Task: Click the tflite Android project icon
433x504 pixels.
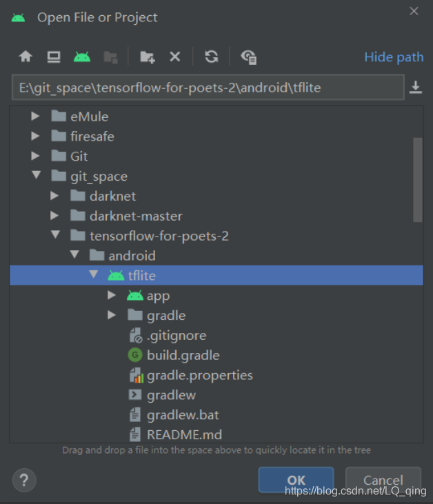Action: pos(116,276)
